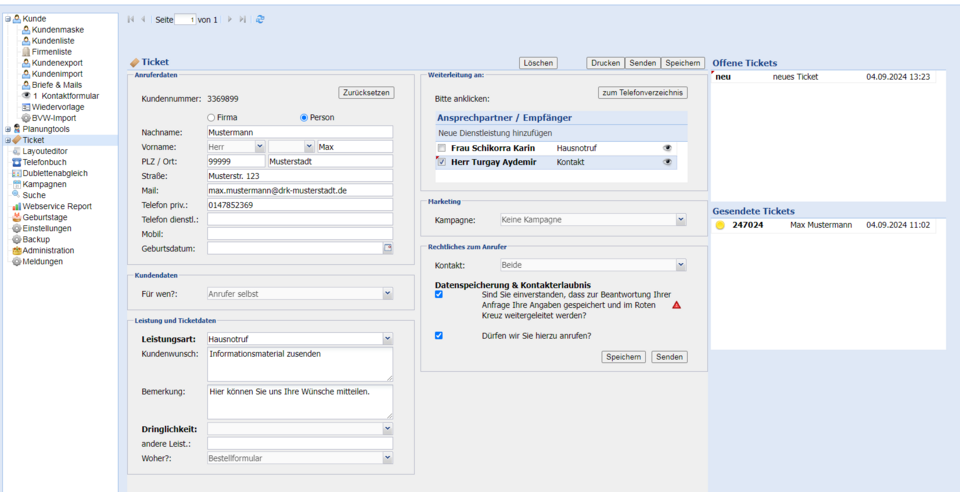Expand the Planungstools tree node
The image size is (960, 492).
click(7, 129)
